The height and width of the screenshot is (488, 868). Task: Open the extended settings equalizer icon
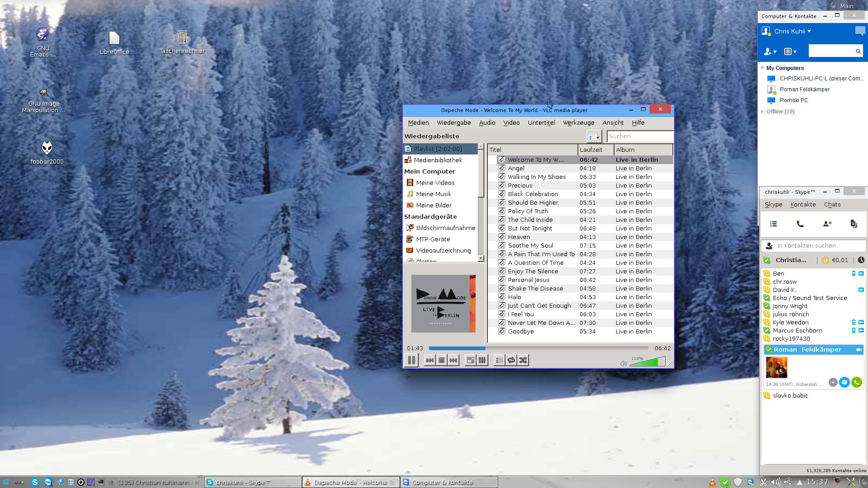[x=482, y=360]
